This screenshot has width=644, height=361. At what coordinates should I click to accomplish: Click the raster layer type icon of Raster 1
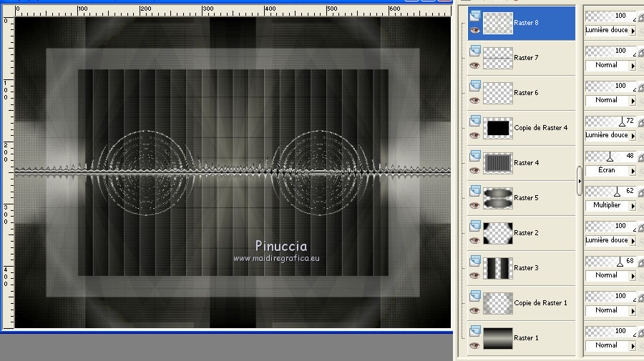pos(475,331)
